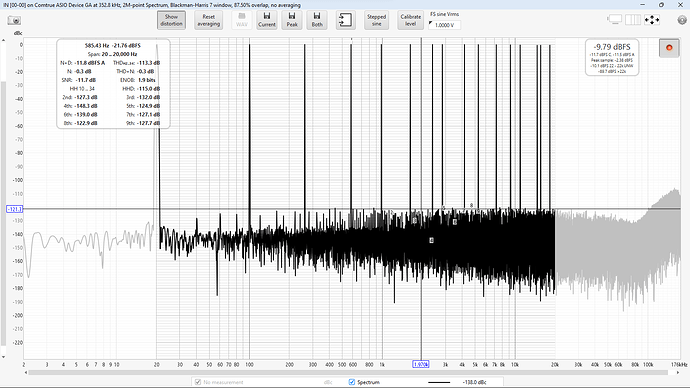Toggle the Show distortion button
Viewport: 690px width, 388px height.
[171, 20]
